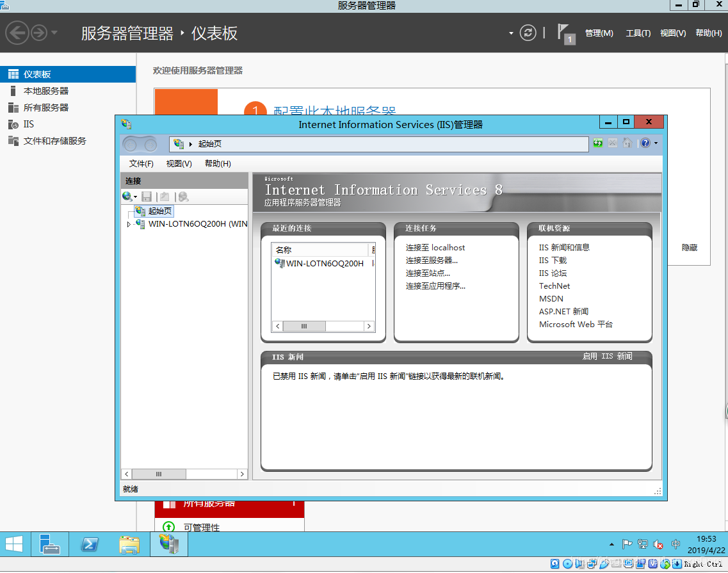Click recent connections scroll right arrow

[x=369, y=326]
